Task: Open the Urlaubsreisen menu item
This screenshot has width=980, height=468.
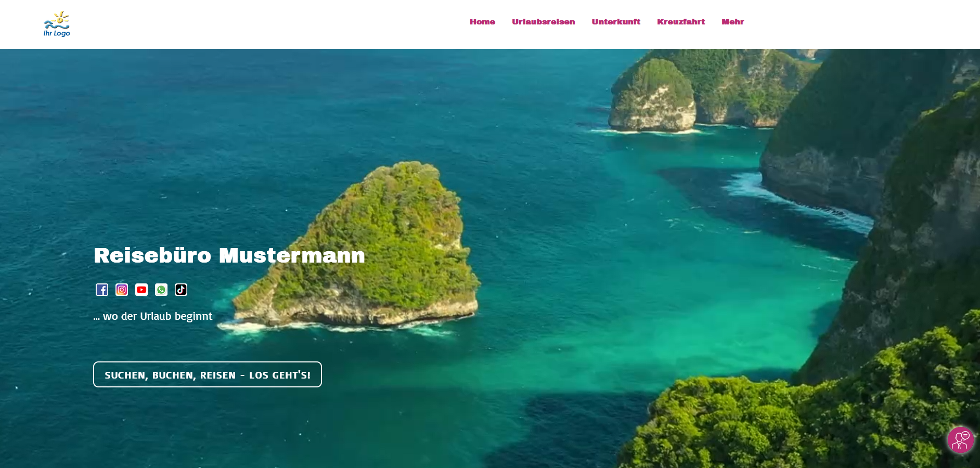Action: 543,22
